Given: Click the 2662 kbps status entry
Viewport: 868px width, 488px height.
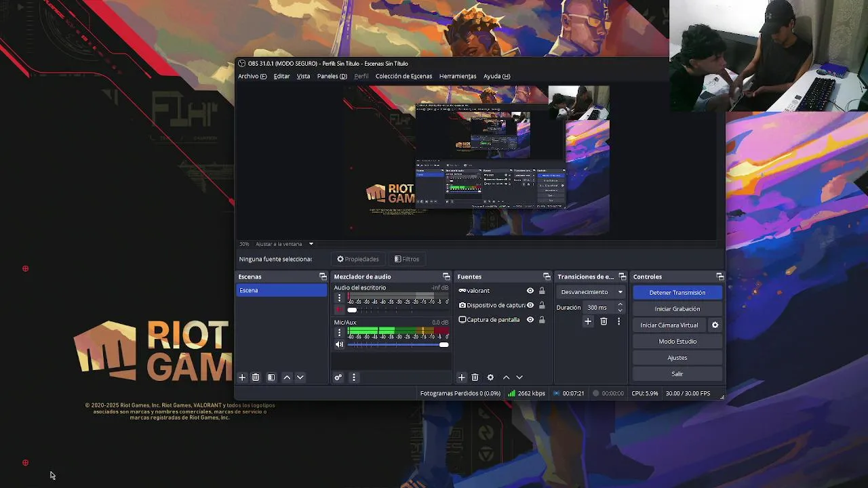Looking at the screenshot, I should 526,393.
